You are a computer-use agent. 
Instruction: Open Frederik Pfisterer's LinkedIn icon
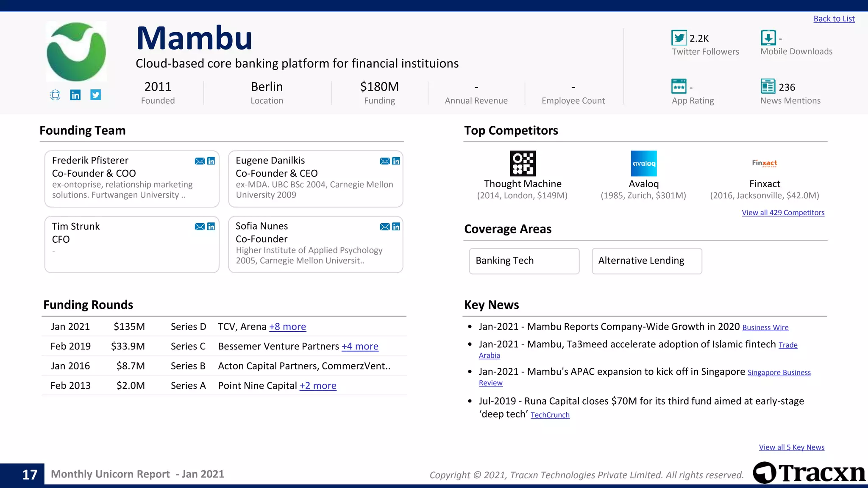pos(211,161)
